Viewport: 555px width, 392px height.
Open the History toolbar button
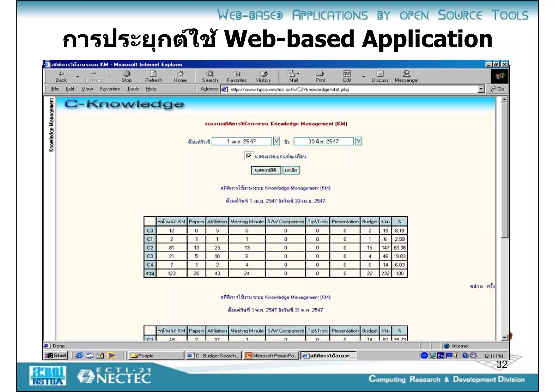click(x=264, y=76)
